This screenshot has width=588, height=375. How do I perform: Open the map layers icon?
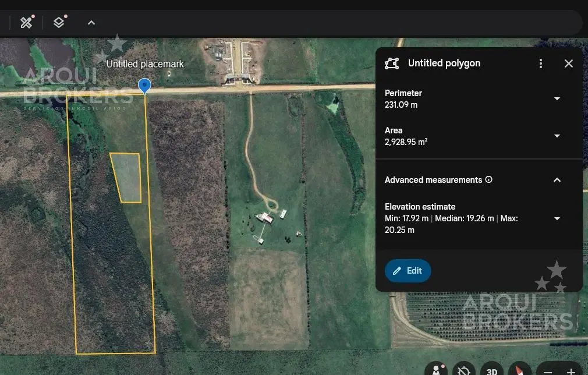pos(59,23)
